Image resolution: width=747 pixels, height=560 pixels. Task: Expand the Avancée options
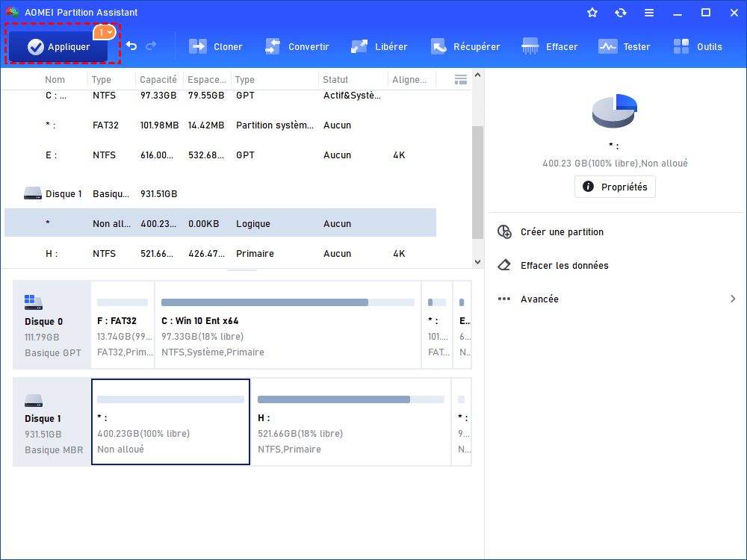616,299
